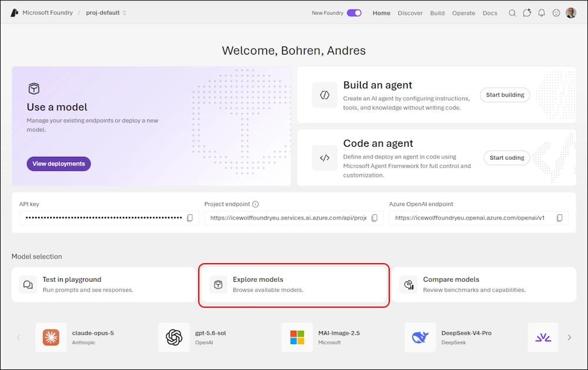Copy the Project endpoint URL
Image resolution: width=588 pixels, height=370 pixels.
374,218
